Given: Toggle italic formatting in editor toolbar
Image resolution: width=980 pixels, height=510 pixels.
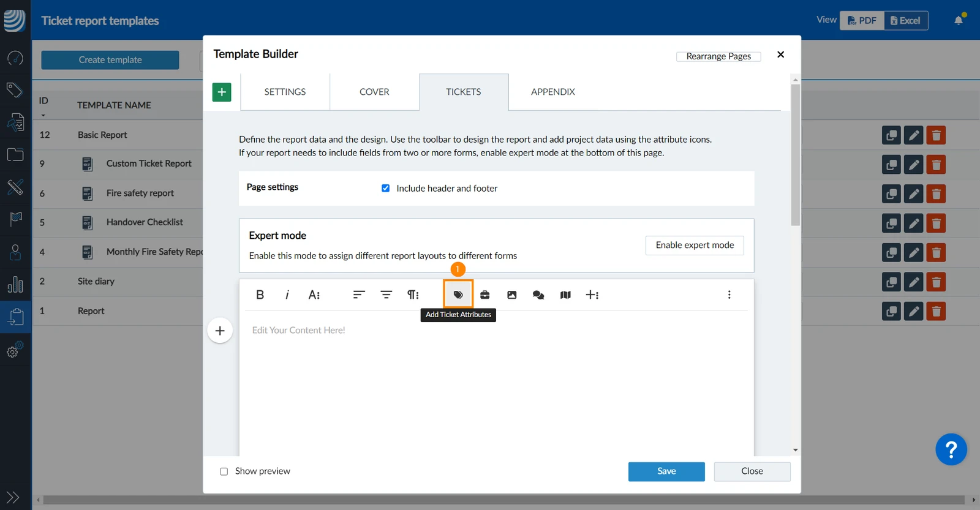Looking at the screenshot, I should [287, 294].
